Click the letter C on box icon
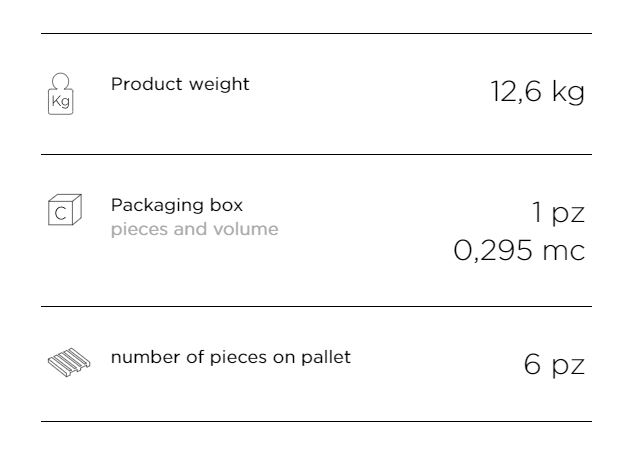The image size is (638, 455). (60, 213)
